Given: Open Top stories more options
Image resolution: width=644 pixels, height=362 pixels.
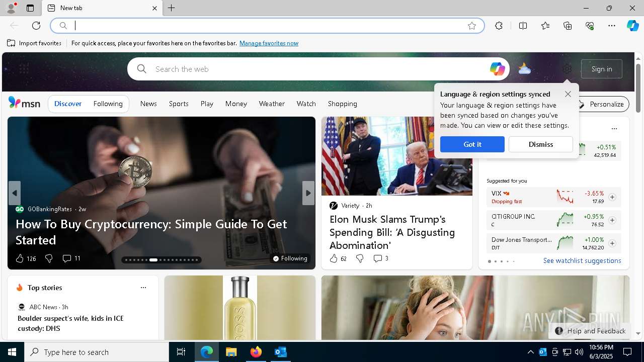Looking at the screenshot, I should click(143, 288).
